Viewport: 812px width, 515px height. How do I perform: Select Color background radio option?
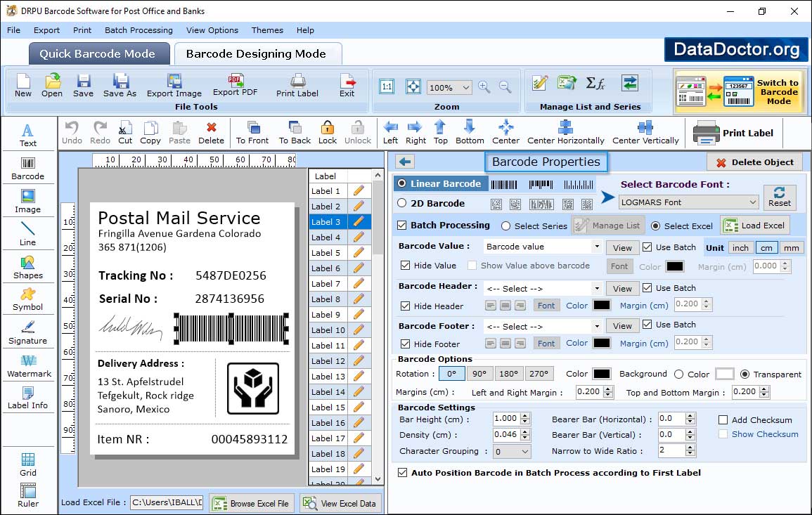click(679, 374)
